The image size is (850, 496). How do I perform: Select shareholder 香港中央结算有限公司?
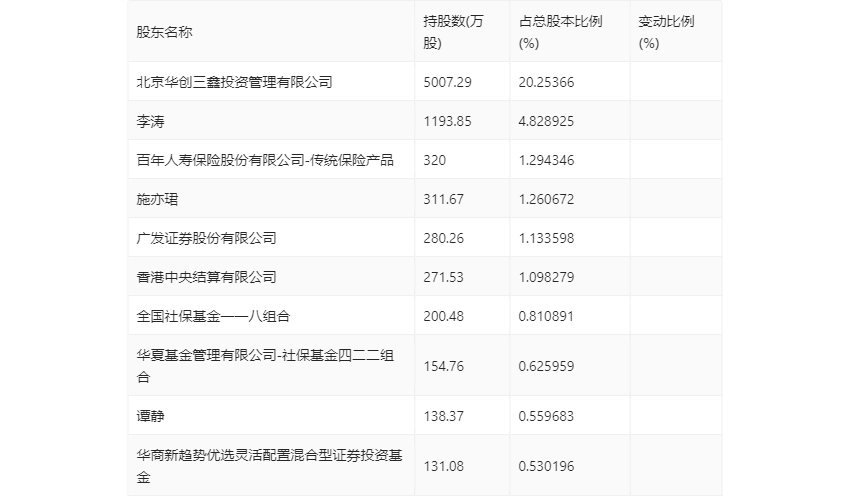click(206, 277)
